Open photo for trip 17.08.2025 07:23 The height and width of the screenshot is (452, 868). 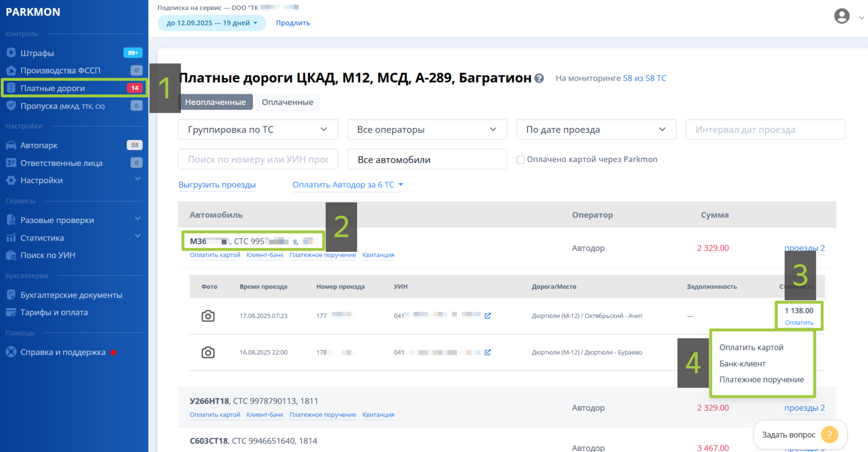pyautogui.click(x=208, y=316)
